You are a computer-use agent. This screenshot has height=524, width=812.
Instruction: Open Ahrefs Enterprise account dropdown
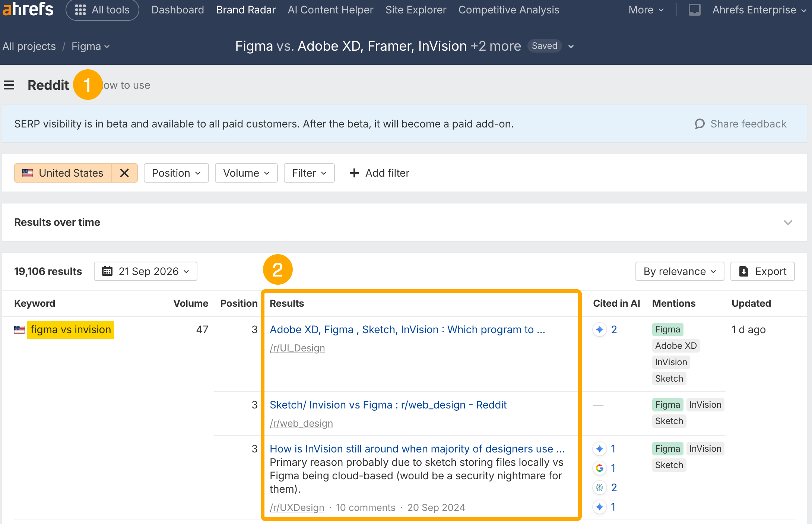point(759,10)
